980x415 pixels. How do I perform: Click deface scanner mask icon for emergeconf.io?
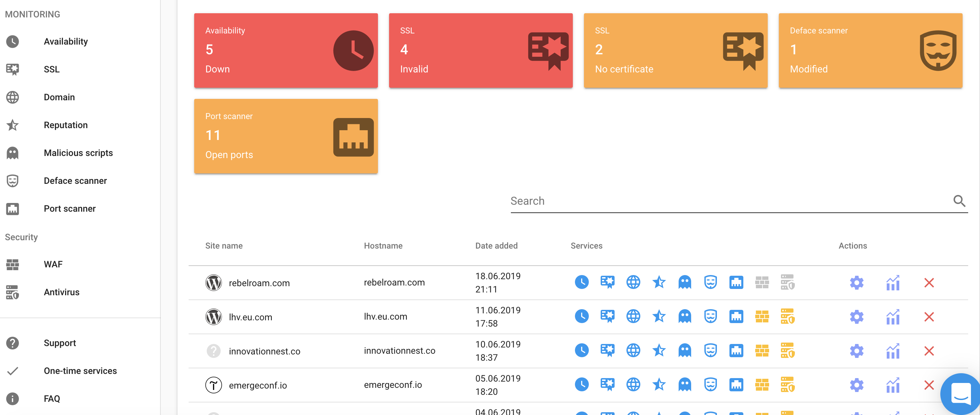[710, 385]
